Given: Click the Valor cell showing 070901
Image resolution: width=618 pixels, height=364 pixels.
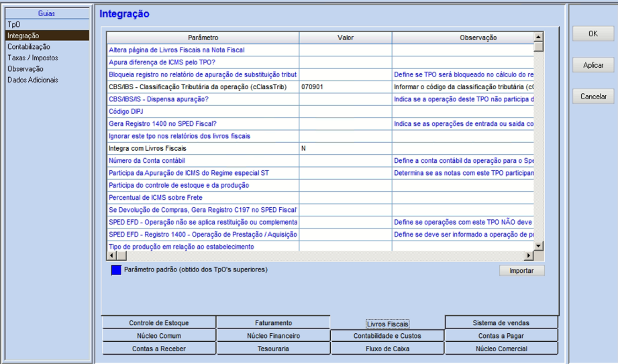Looking at the screenshot, I should pyautogui.click(x=345, y=87).
